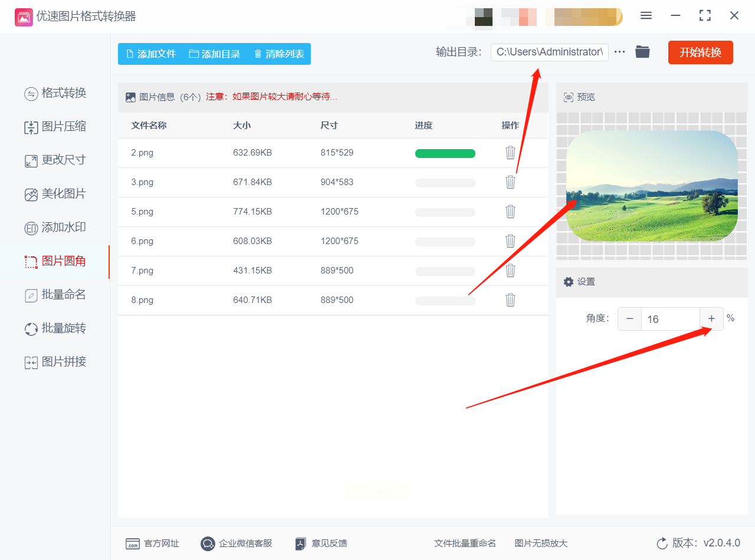Delete 2.png with its trash icon

tap(510, 153)
